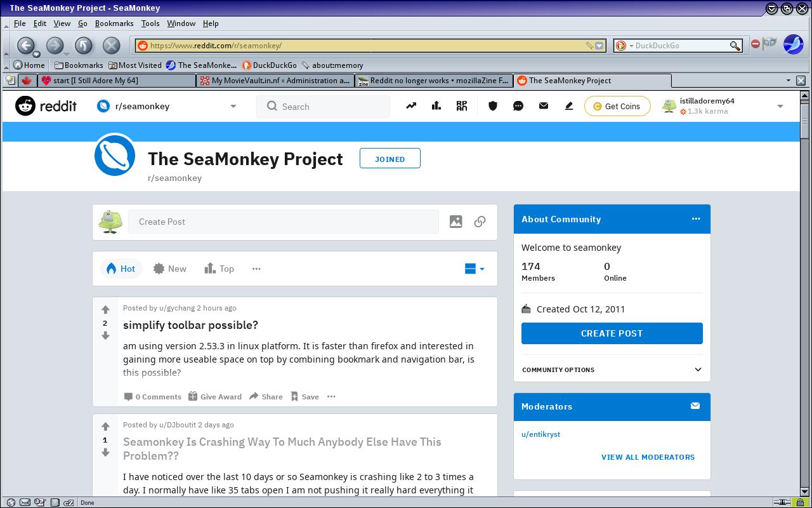
Task: Open the Reddit inbox envelope icon
Action: point(544,106)
